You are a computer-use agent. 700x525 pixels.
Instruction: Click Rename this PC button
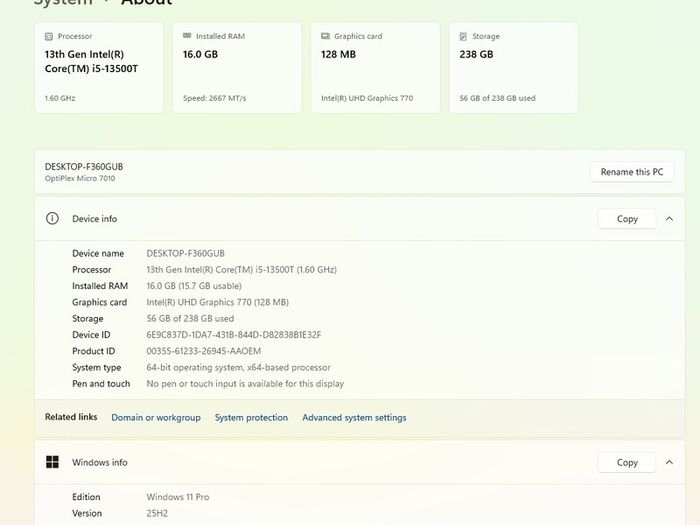click(x=632, y=172)
